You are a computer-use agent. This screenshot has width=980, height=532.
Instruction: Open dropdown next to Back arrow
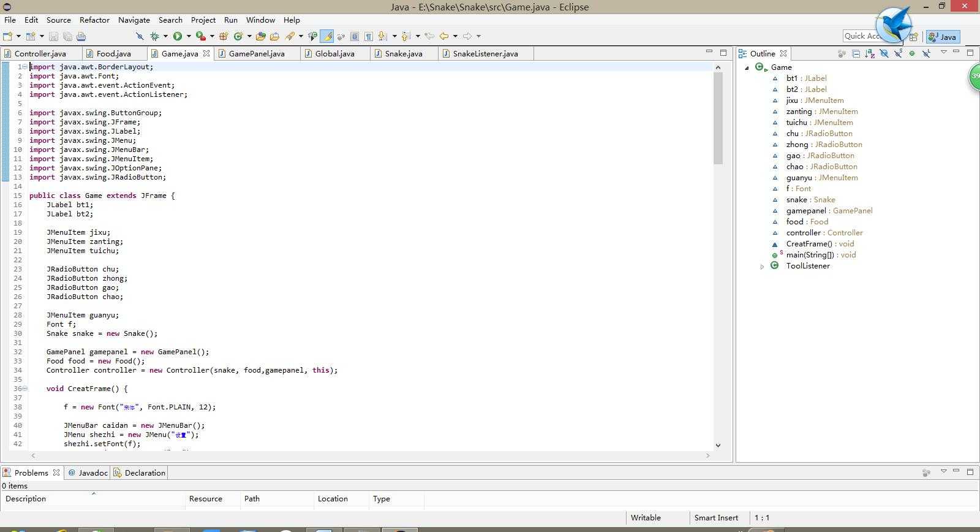[x=455, y=36]
